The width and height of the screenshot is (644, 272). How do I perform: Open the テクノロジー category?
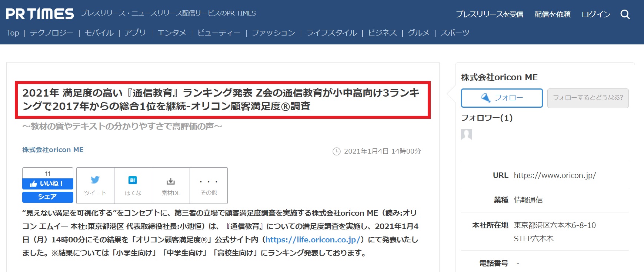click(51, 33)
